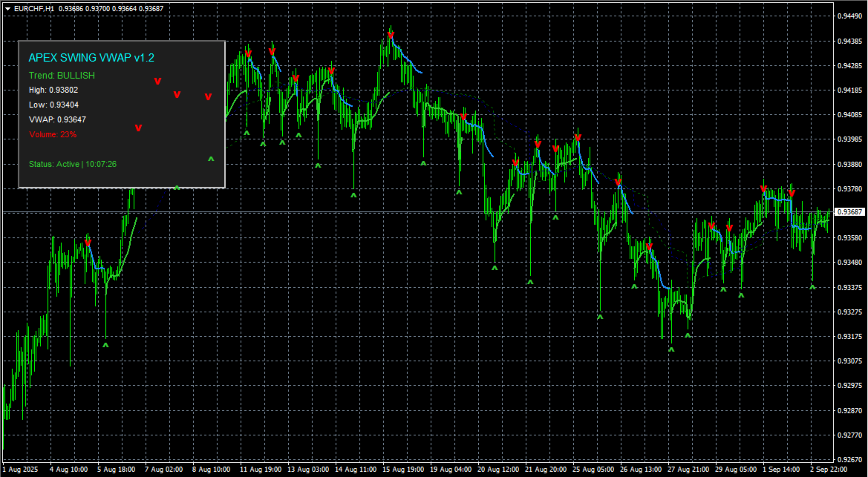This screenshot has width=868, height=477.
Task: Click the VWAP: 0.93647 readout
Action: click(x=58, y=119)
